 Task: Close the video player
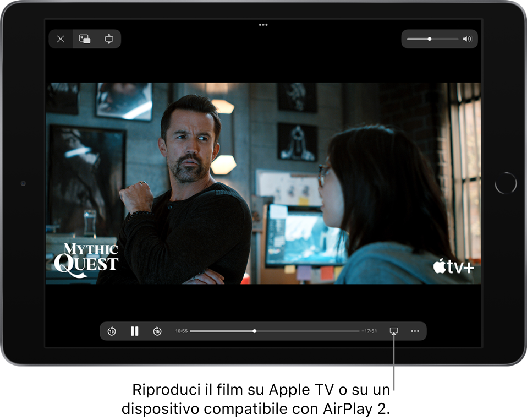[61, 39]
